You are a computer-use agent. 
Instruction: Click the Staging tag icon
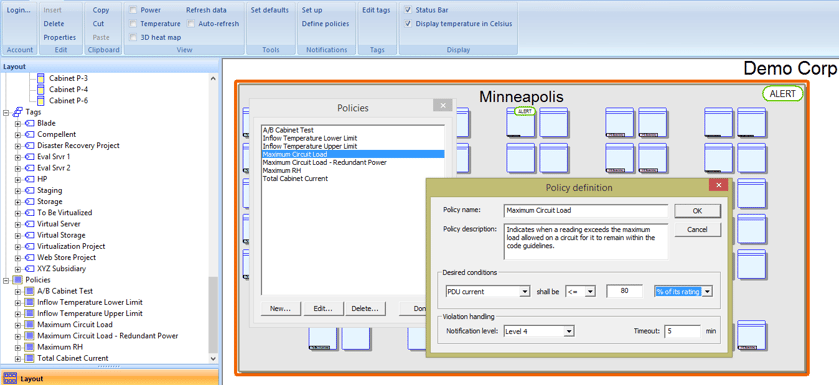pyautogui.click(x=29, y=190)
